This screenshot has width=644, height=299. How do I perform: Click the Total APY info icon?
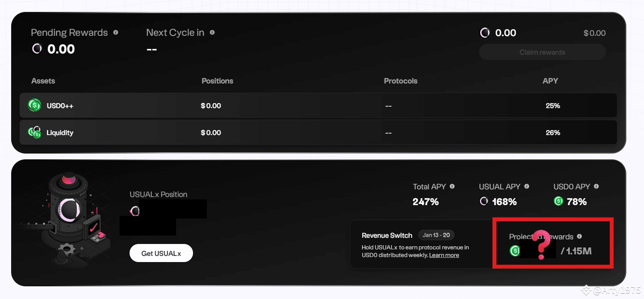(452, 186)
